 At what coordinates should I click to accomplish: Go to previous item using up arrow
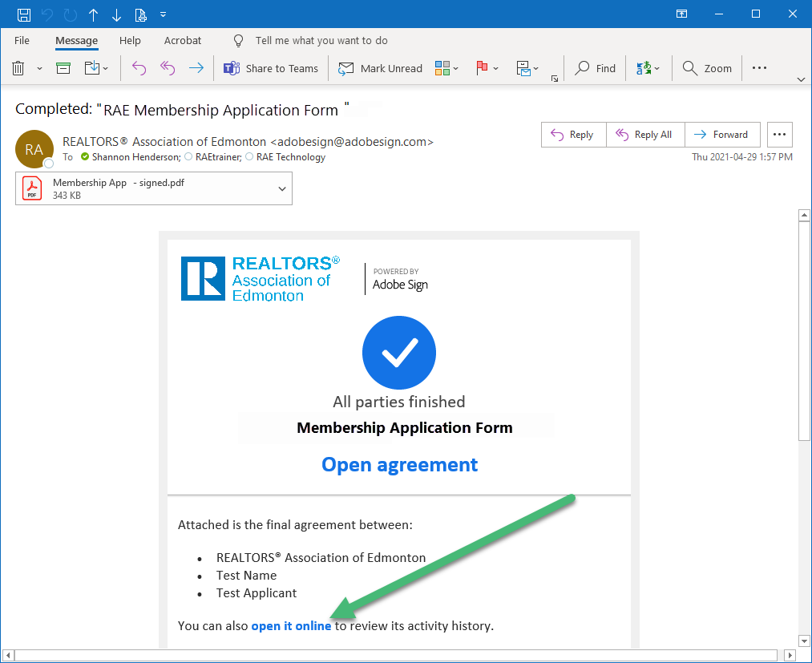point(93,15)
